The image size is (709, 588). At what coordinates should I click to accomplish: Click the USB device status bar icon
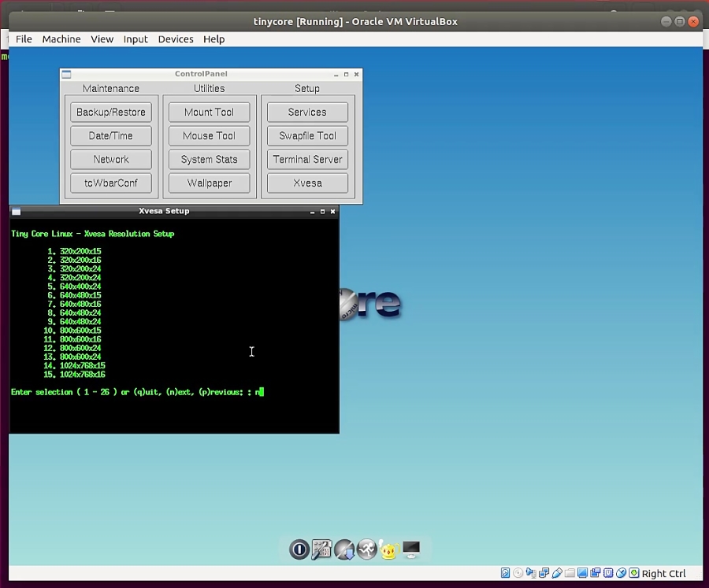coord(556,573)
